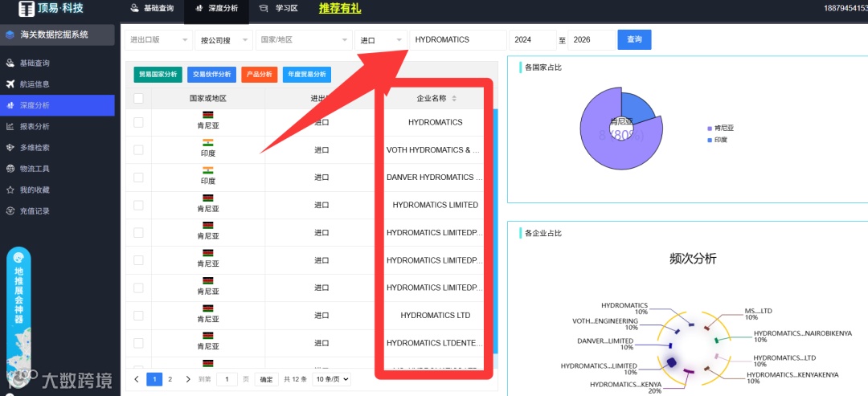Toggle the 印度 legend swatch

(710, 140)
